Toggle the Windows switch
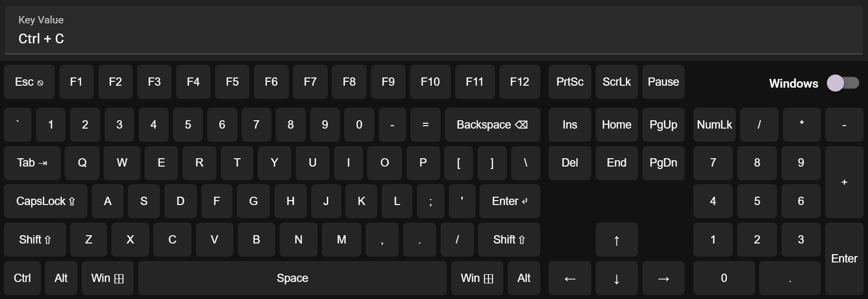 point(843,83)
